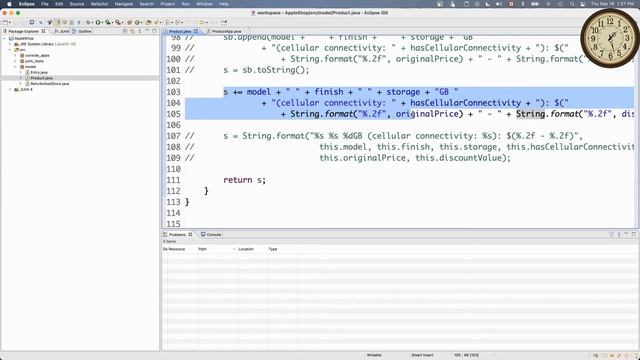Select Entry.java in Package Explorer
Viewport: 640px width, 360px height.
coord(39,72)
